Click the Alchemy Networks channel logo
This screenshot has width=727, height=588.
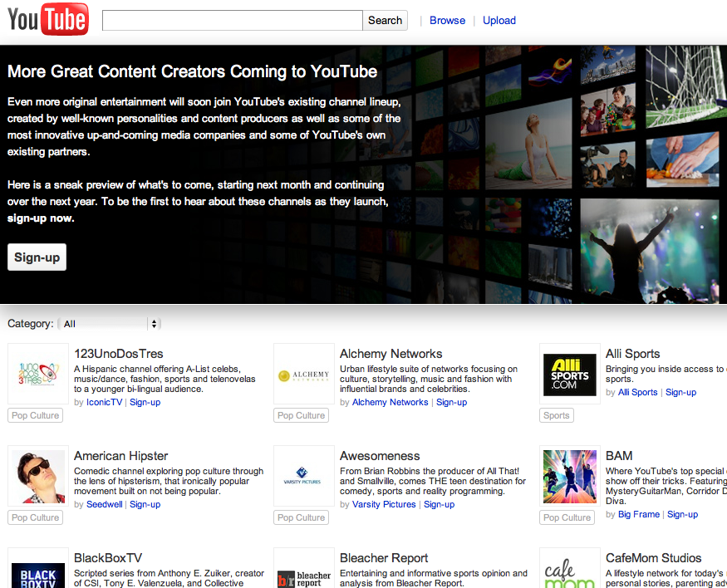click(304, 374)
